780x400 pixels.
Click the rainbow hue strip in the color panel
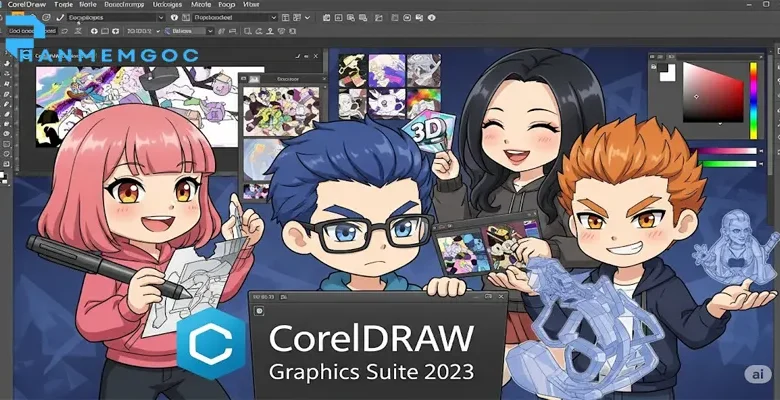[753, 100]
